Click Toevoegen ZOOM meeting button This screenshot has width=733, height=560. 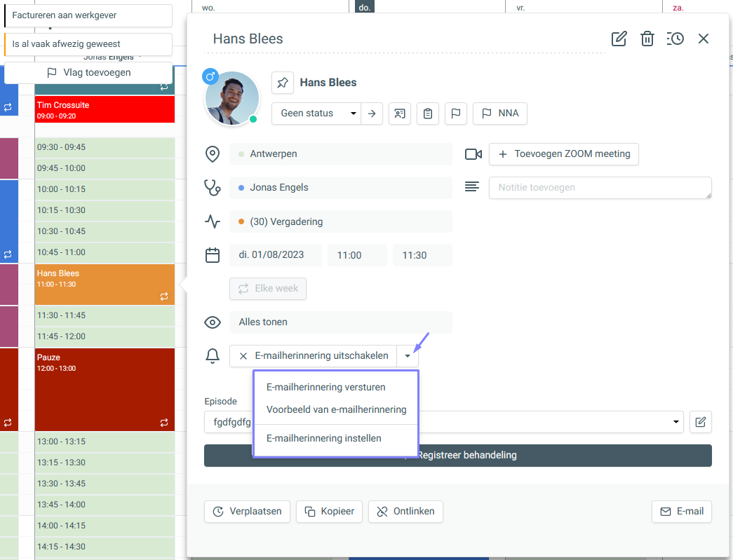tap(564, 154)
